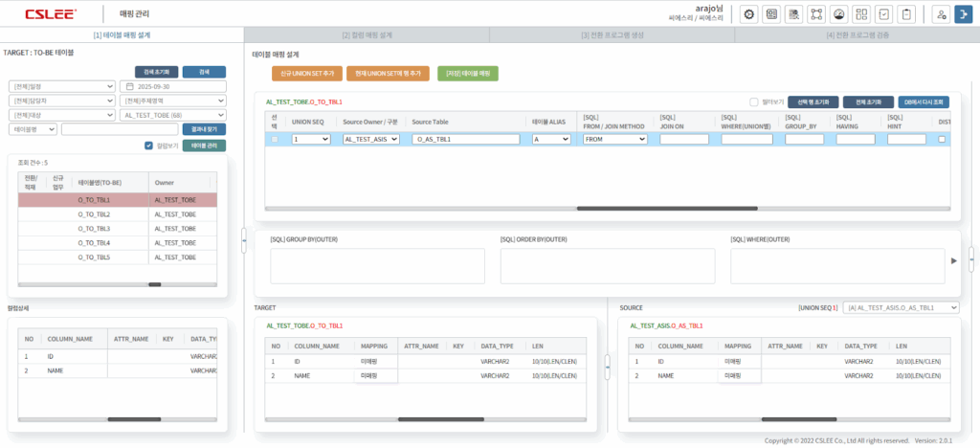The width and height of the screenshot is (980, 448).
Task: Click the blue logout icon
Action: [x=962, y=14]
